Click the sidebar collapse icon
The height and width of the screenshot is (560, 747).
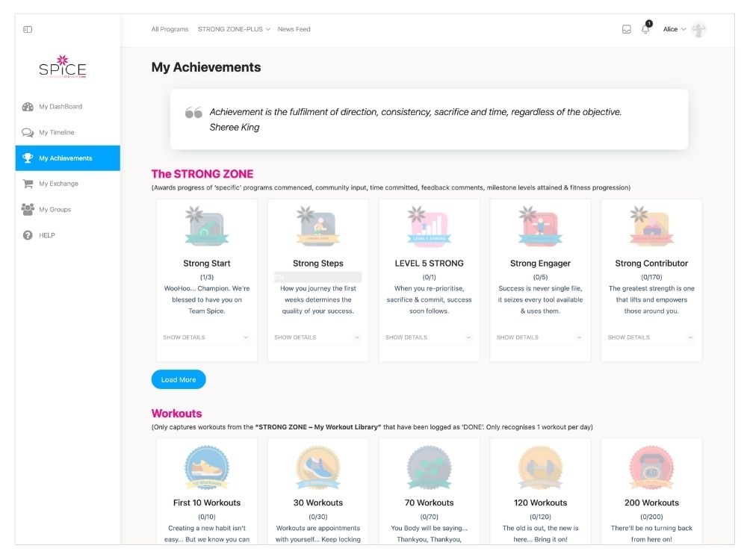tap(28, 30)
